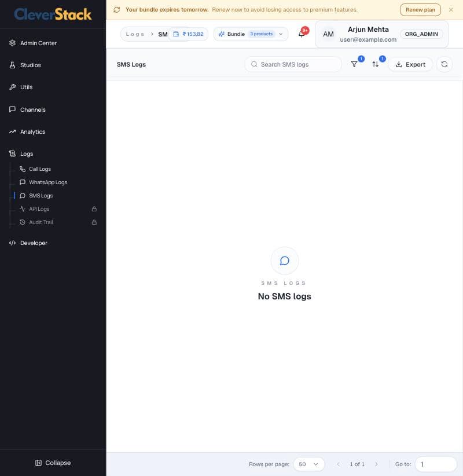463x476 pixels.
Task: Focus the Search SMS logs field
Action: [293, 64]
